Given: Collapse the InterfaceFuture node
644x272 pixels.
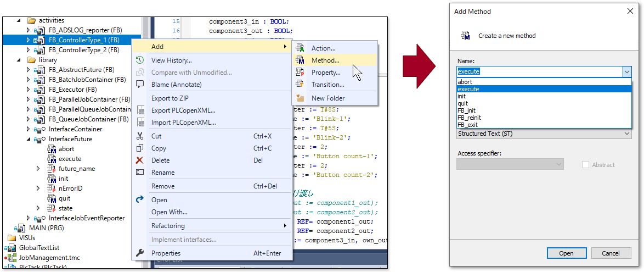Looking at the screenshot, I should pyautogui.click(x=29, y=139).
